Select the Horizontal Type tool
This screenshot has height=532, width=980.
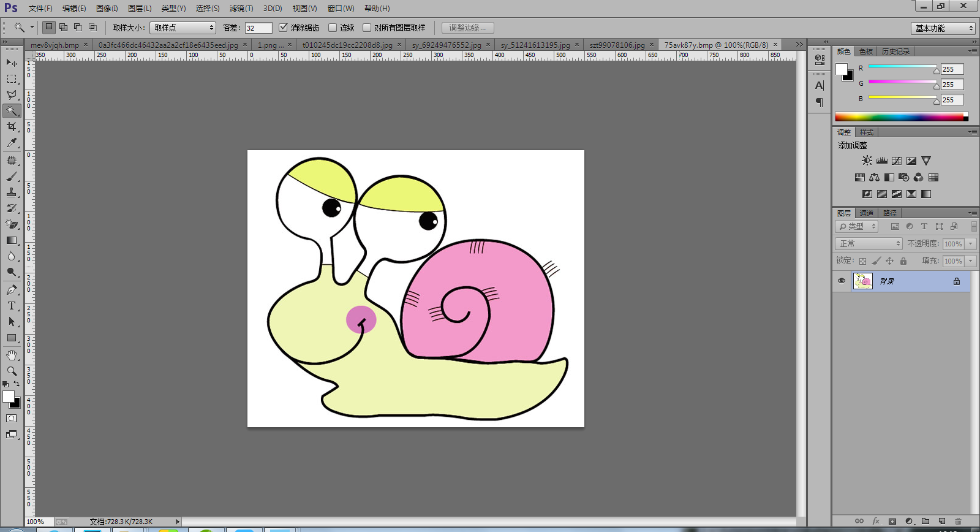12,306
